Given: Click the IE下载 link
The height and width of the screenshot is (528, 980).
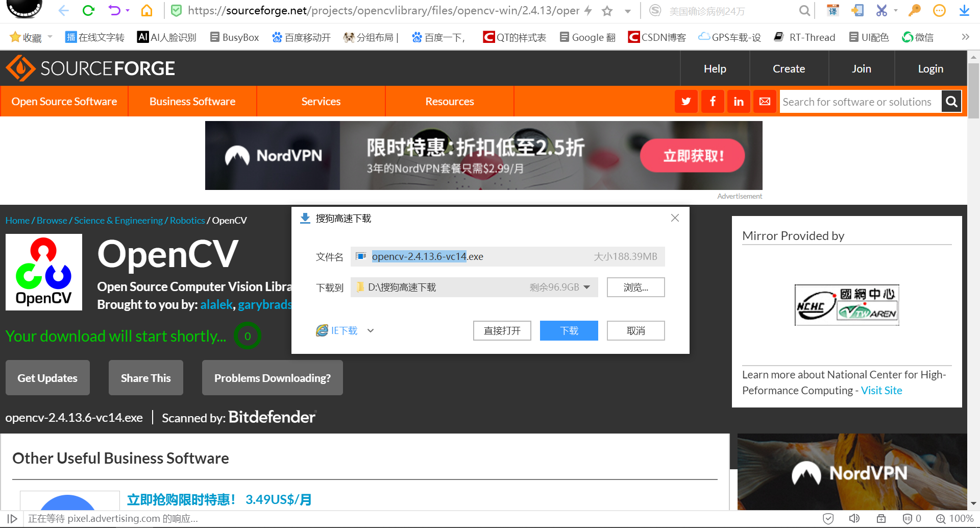Looking at the screenshot, I should click(x=337, y=331).
